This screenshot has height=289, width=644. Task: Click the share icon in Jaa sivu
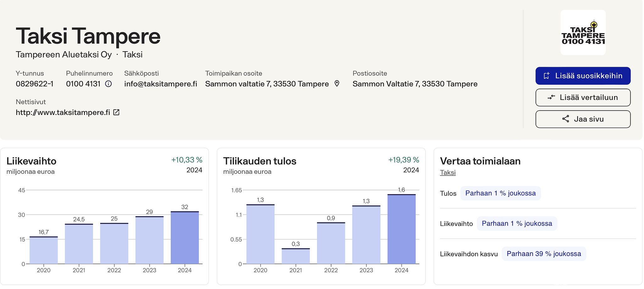pyautogui.click(x=566, y=119)
